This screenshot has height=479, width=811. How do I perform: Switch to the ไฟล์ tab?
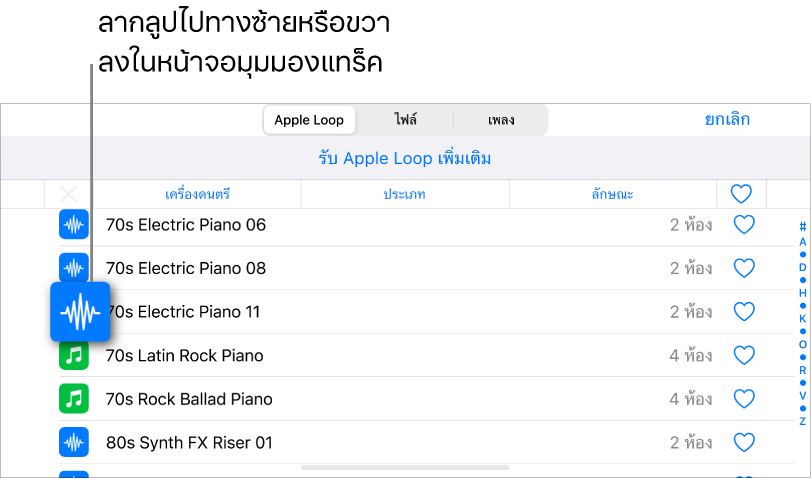[x=405, y=120]
